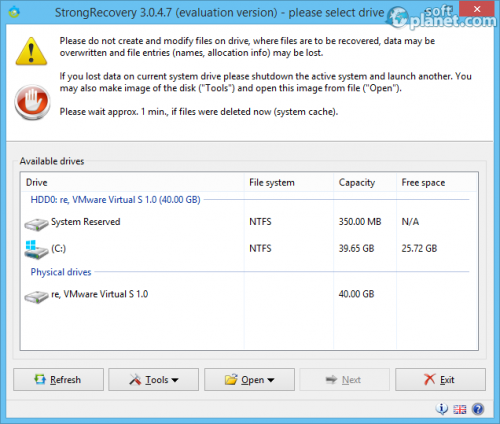Open the Open dropdown menu
This screenshot has height=424, width=500.
(249, 379)
